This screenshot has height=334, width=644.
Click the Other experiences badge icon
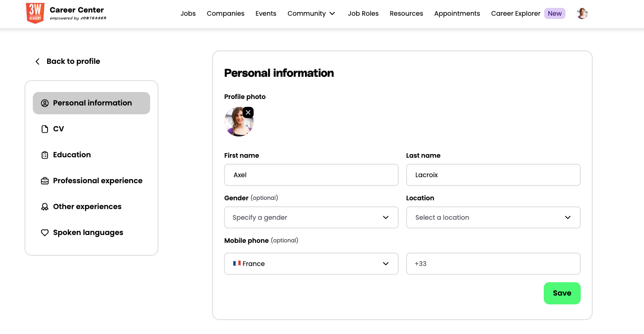pyautogui.click(x=45, y=207)
